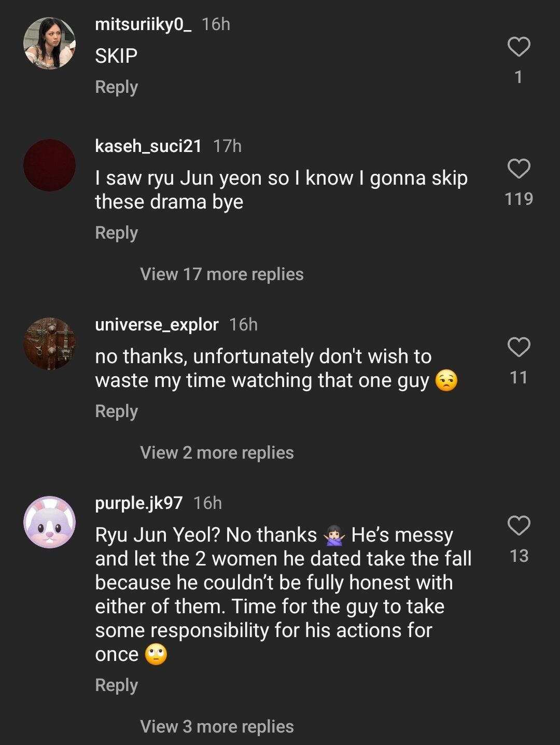
Task: Visit universe_explor username profile
Action: (x=157, y=325)
